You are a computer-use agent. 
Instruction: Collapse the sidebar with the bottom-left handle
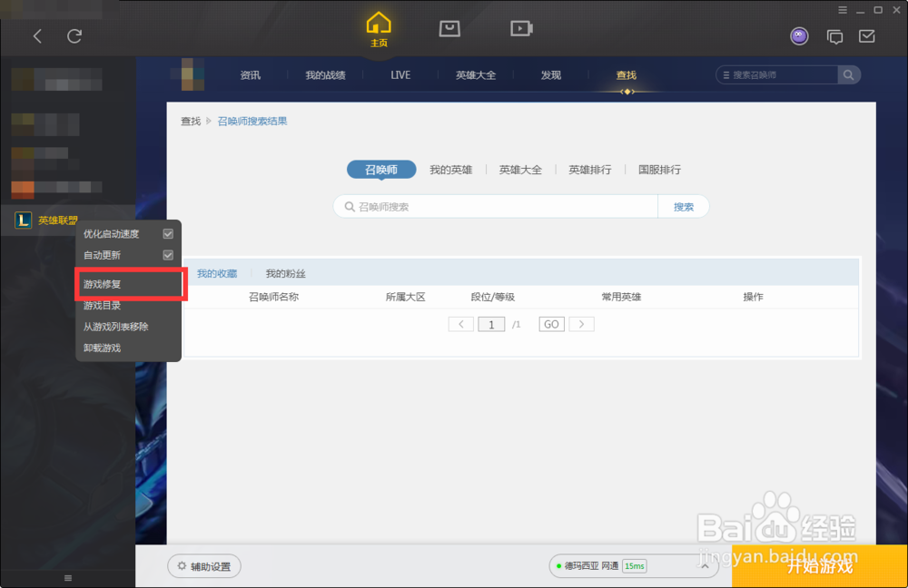(67, 577)
